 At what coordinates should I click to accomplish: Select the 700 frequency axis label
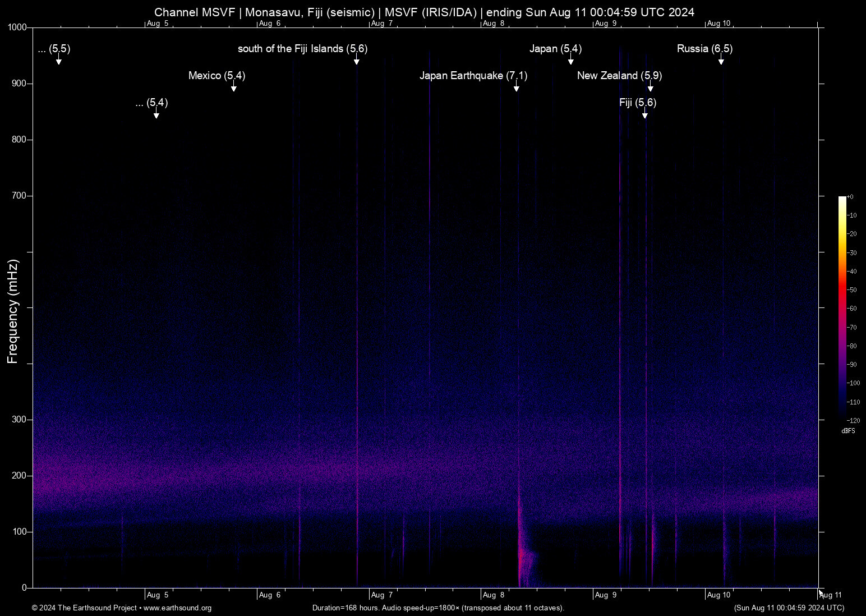point(20,196)
